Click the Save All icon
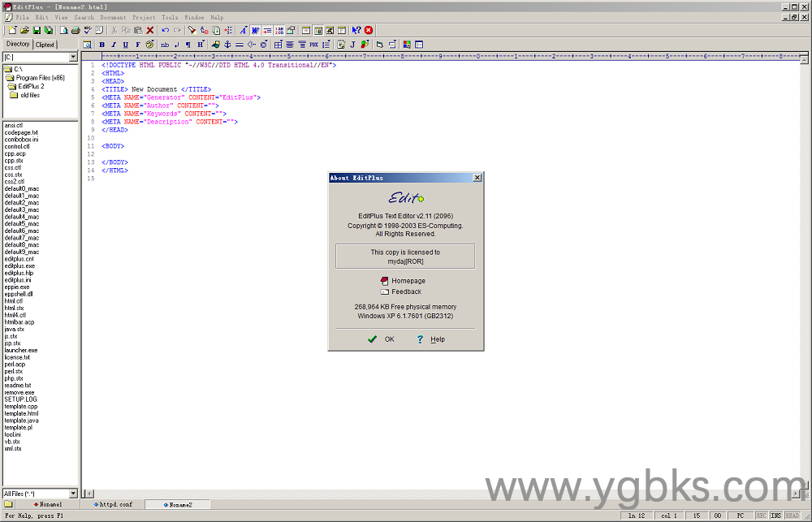 click(49, 30)
